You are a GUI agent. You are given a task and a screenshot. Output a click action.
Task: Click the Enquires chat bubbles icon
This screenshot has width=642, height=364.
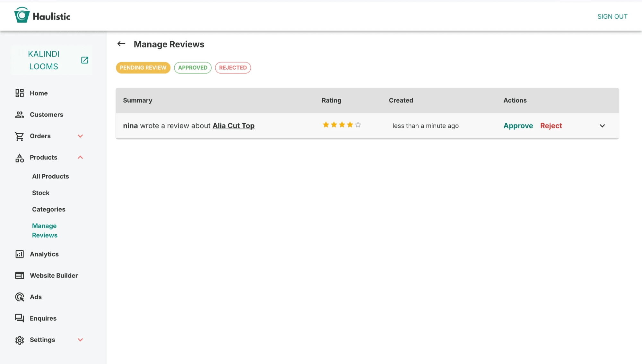coord(20,318)
